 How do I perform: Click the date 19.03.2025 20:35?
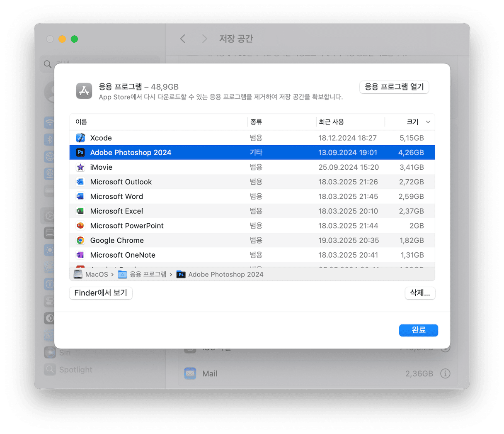tap(349, 240)
